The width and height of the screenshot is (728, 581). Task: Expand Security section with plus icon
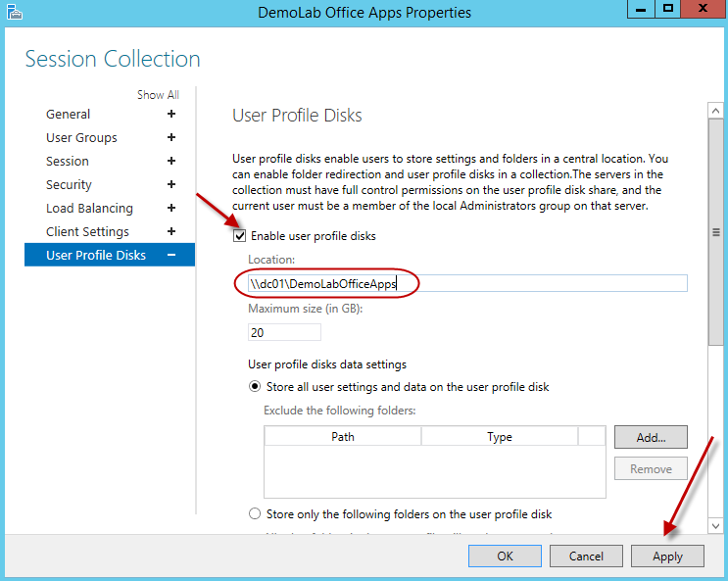(171, 185)
